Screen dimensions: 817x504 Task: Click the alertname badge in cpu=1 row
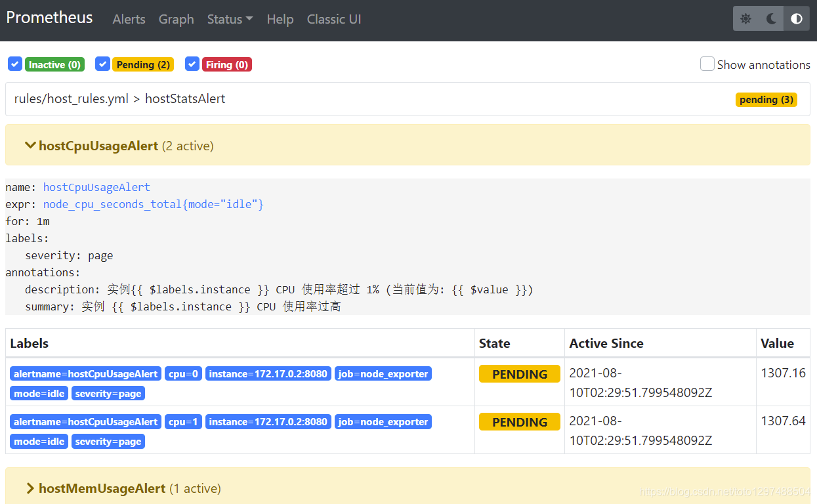tap(86, 422)
